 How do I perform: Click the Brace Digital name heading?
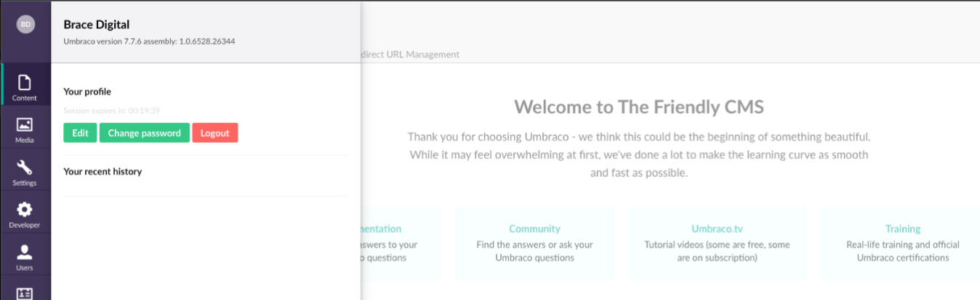click(x=97, y=25)
